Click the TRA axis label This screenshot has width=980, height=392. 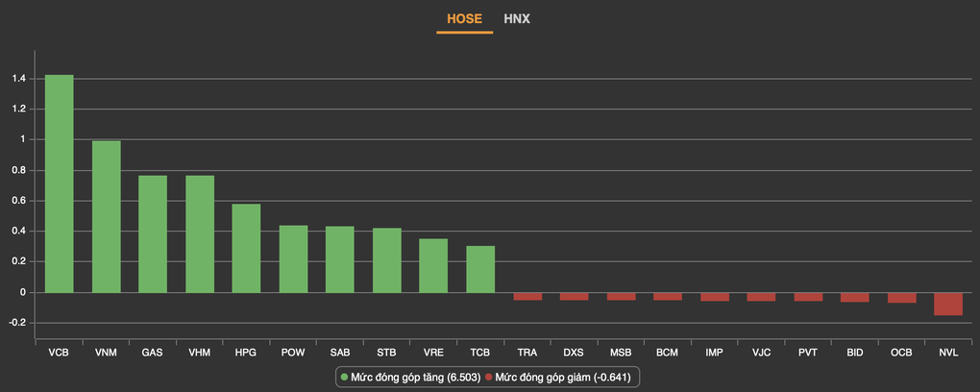click(x=527, y=353)
